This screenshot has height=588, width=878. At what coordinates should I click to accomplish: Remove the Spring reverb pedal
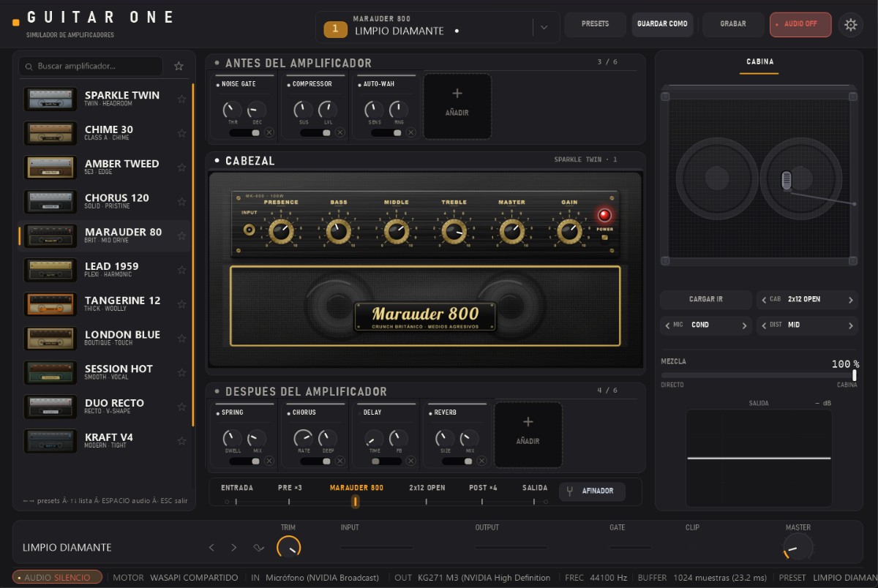pos(269,461)
